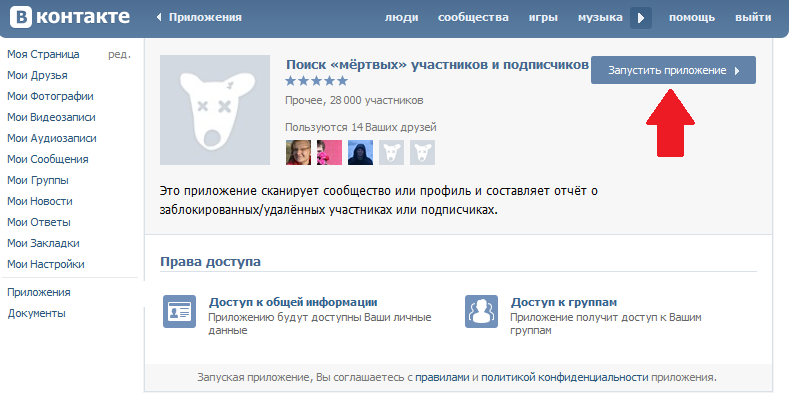
Task: Click the ID card general info icon
Action: (179, 311)
